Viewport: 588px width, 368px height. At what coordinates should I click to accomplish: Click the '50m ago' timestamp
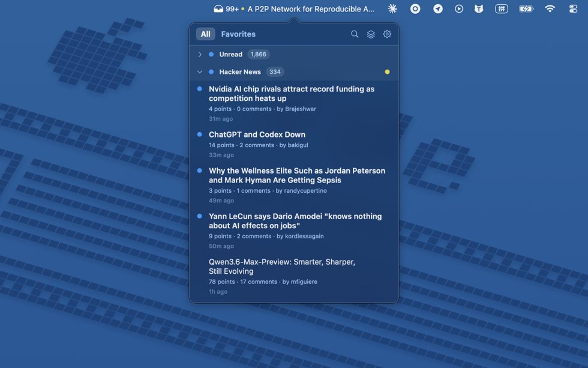(x=221, y=246)
